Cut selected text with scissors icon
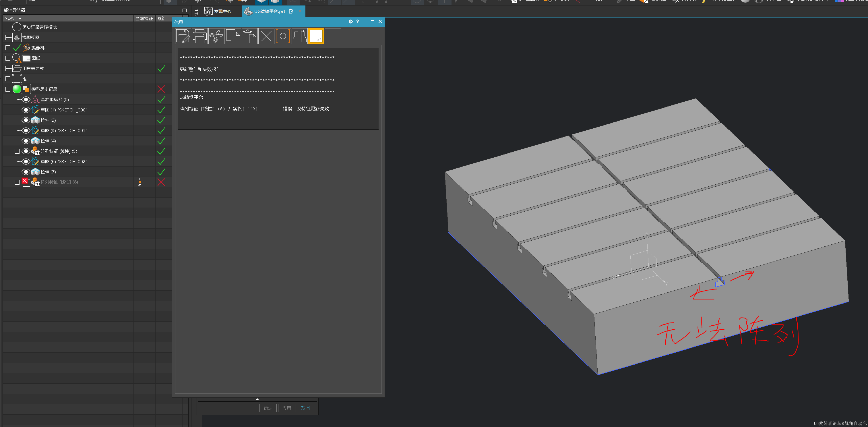Image resolution: width=868 pixels, height=427 pixels. tap(216, 36)
